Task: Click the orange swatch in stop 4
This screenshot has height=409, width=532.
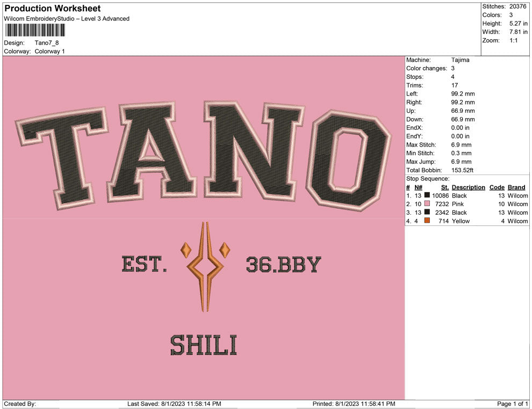Action: (x=427, y=221)
